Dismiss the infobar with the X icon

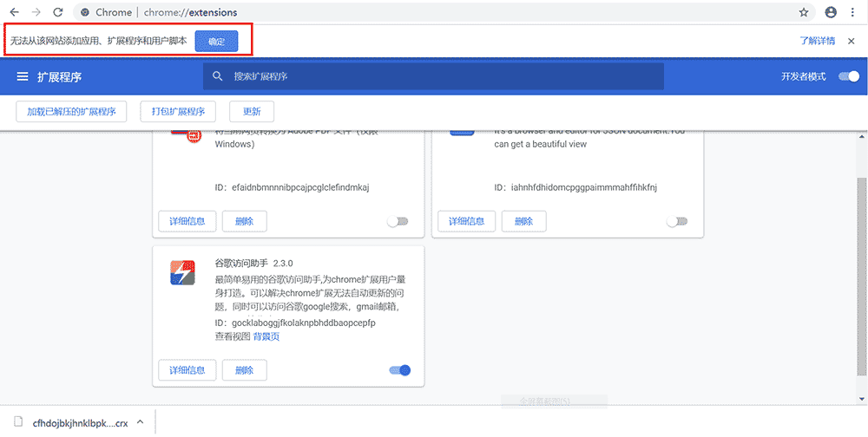tap(852, 41)
